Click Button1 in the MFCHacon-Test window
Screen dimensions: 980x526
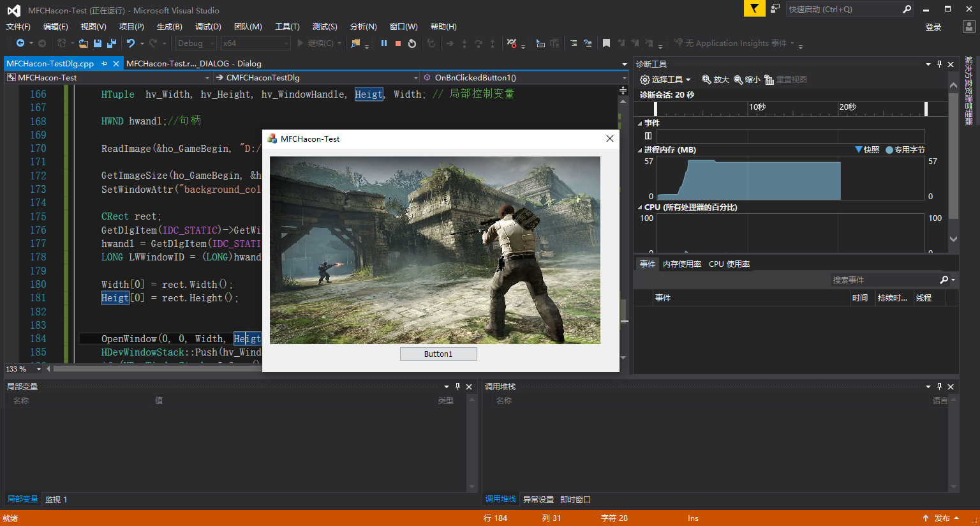(438, 353)
